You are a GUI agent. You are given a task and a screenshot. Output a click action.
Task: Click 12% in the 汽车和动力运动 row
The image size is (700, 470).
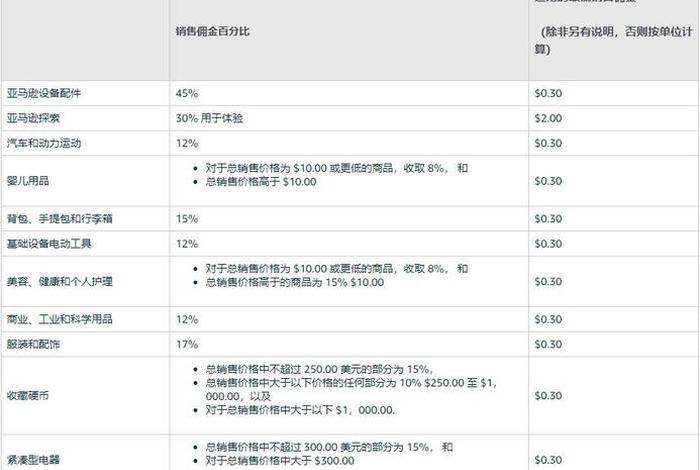click(x=187, y=143)
